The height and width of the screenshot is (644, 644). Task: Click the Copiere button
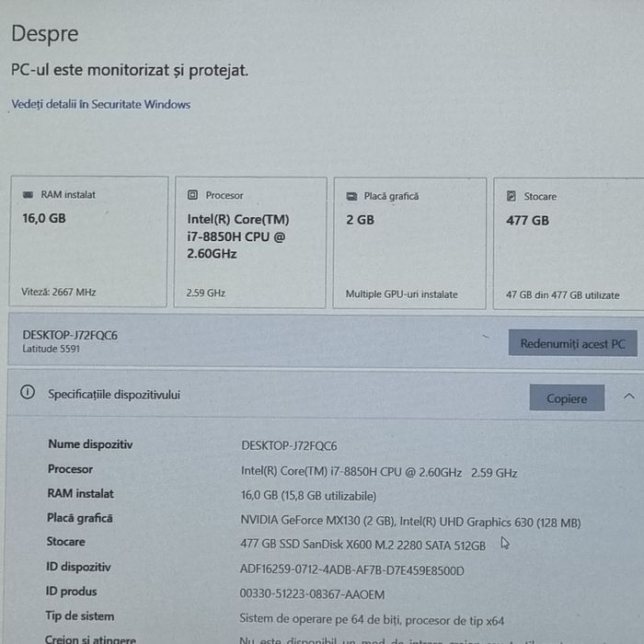tap(567, 398)
